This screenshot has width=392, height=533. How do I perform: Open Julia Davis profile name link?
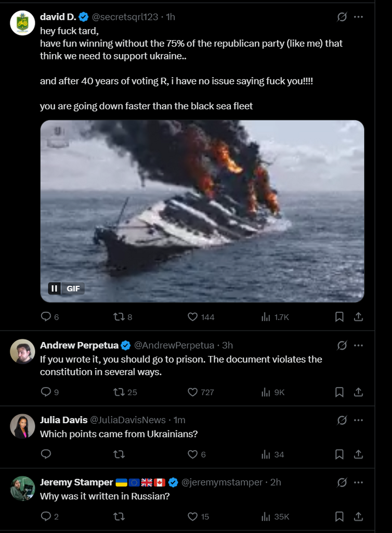(x=63, y=420)
